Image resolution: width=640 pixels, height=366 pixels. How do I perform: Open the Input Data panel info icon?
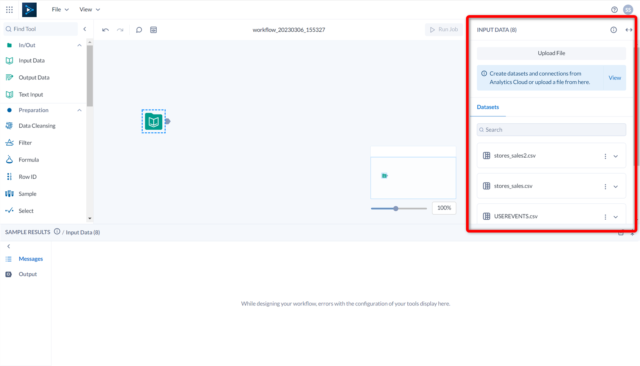tap(613, 30)
